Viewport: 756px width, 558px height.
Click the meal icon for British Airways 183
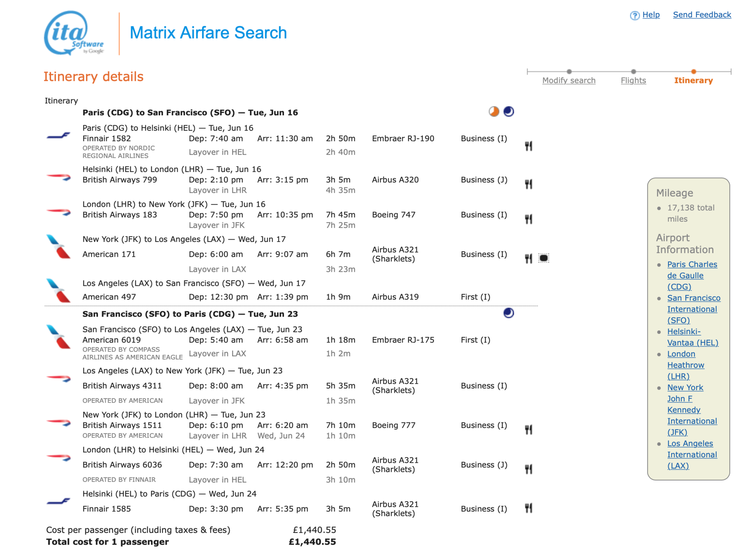pos(528,219)
